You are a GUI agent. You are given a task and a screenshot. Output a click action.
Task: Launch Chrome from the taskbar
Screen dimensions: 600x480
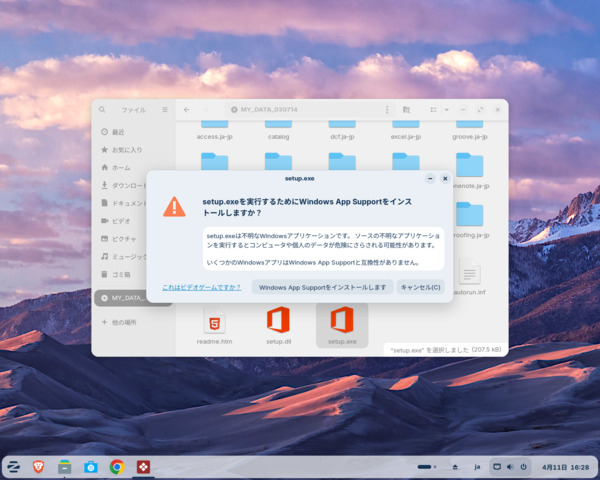pyautogui.click(x=117, y=467)
